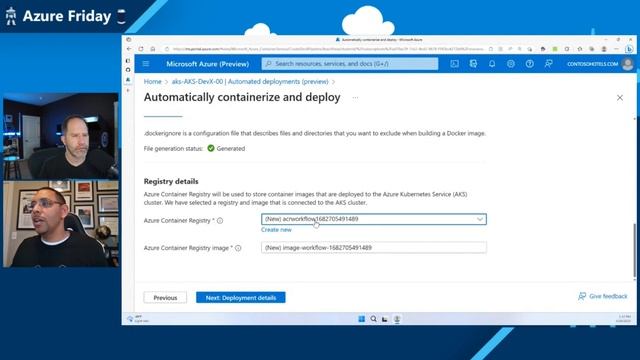This screenshot has width=640, height=360.
Task: Expand the Azure Container Registry dropdown
Action: [374, 219]
